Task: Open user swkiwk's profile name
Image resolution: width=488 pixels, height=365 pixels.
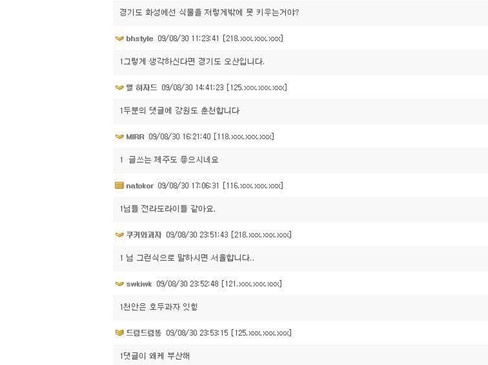Action: pyautogui.click(x=139, y=284)
